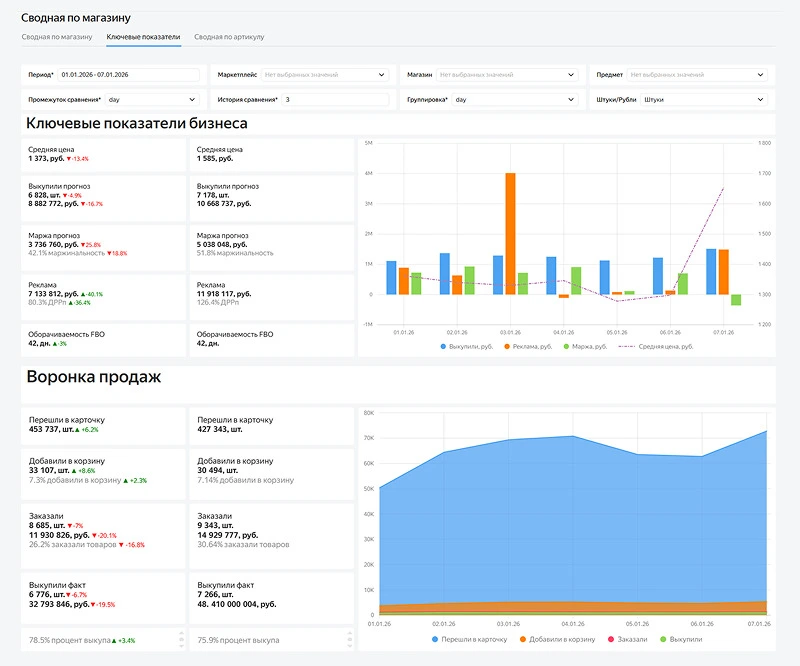Click the Период date range field
The height and width of the screenshot is (666, 800).
coord(128,75)
